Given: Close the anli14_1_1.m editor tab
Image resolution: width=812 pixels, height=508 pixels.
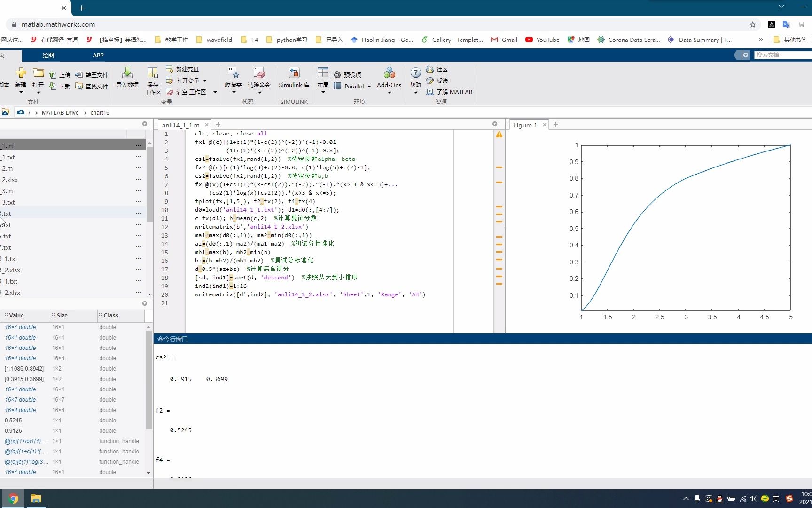Looking at the screenshot, I should tap(206, 125).
